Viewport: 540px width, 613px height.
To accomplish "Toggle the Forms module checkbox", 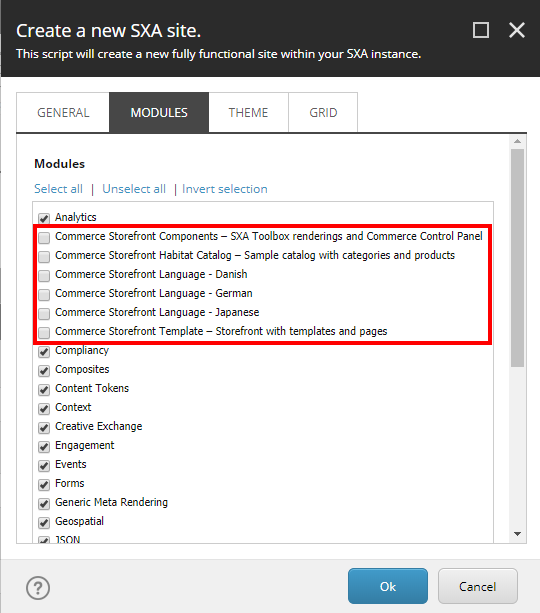I will pos(44,484).
